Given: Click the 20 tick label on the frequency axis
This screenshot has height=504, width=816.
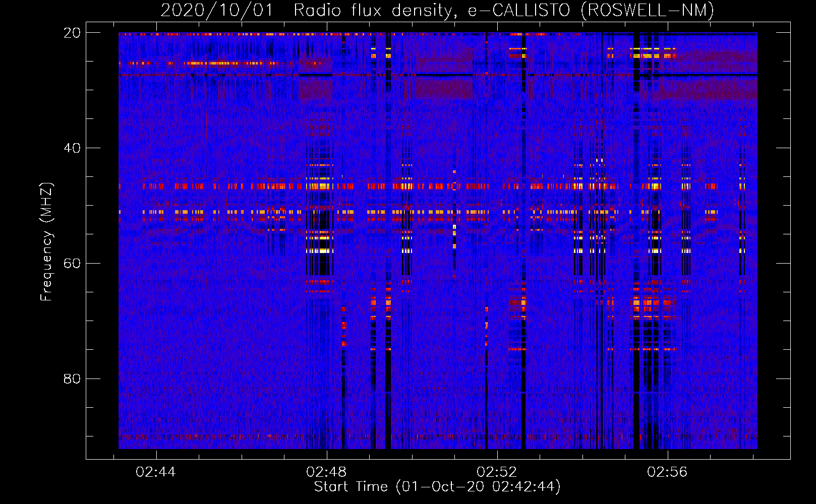Looking at the screenshot, I should (x=72, y=33).
